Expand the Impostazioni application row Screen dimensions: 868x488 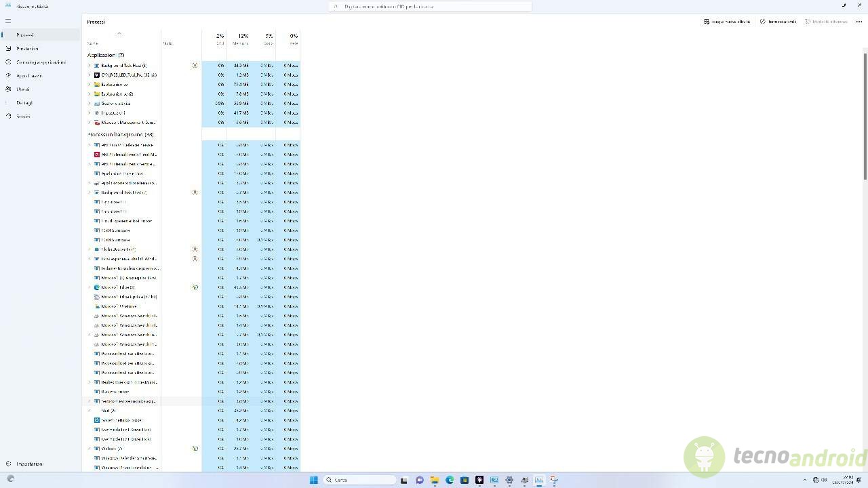point(90,113)
